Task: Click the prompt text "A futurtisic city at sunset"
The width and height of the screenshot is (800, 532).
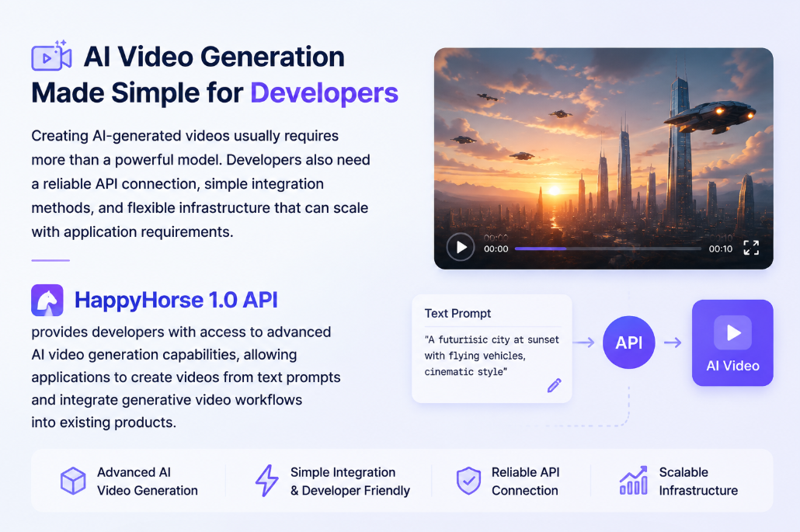Action: coord(492,339)
